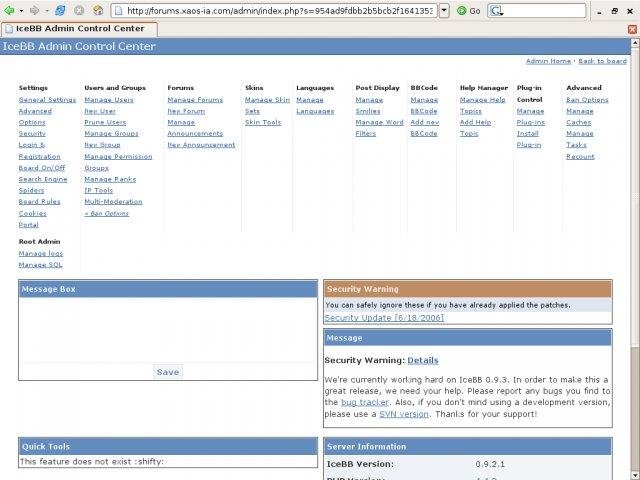Viewport: 640px width, 480px height.
Task: Click inside the address bar URL field
Action: [x=280, y=11]
